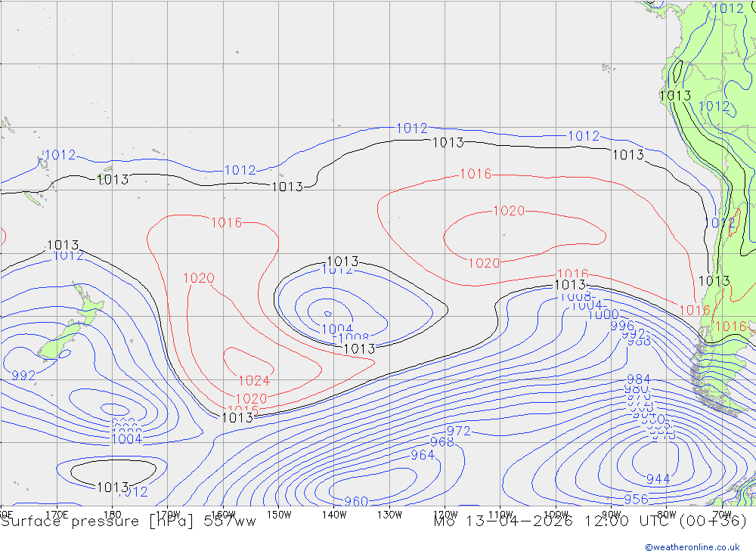
Task: Click the 996 isobar label
Action: [622, 326]
